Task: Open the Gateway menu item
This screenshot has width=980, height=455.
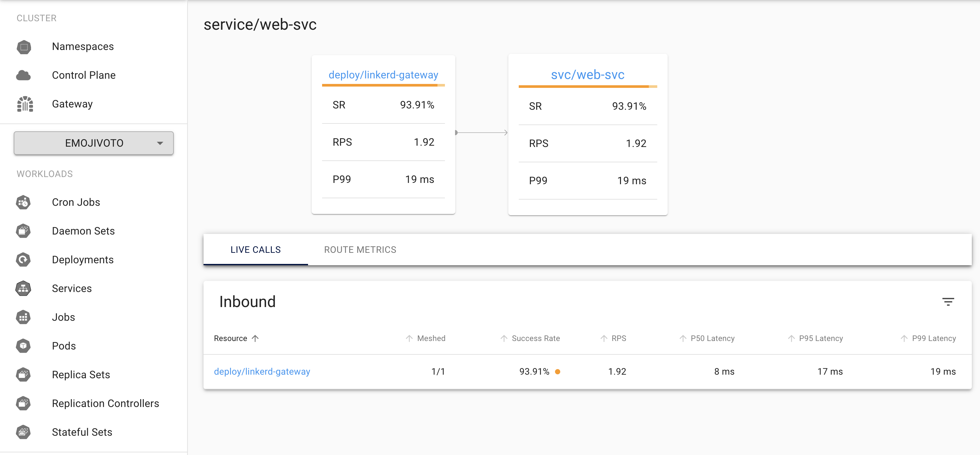Action: click(72, 104)
